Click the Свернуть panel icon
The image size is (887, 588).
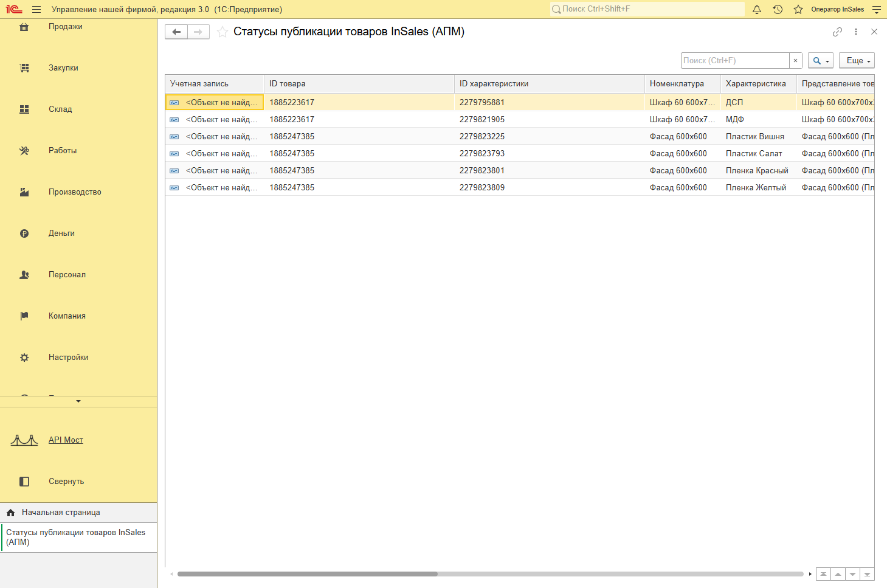pyautogui.click(x=24, y=482)
